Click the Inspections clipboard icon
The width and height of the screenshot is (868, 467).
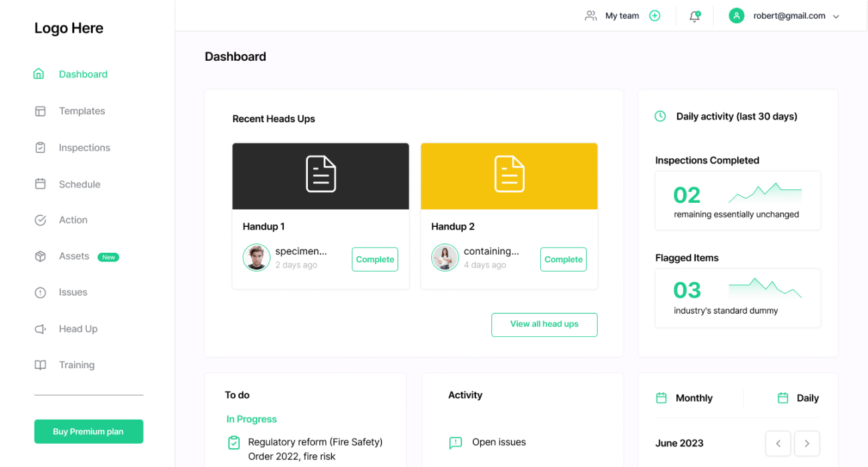[40, 147]
